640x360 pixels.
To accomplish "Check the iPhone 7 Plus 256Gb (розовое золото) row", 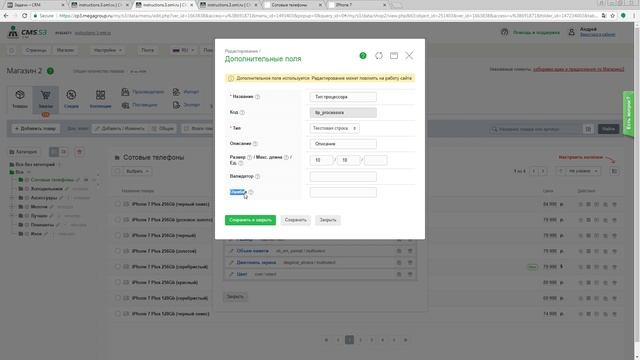I will tap(118, 220).
